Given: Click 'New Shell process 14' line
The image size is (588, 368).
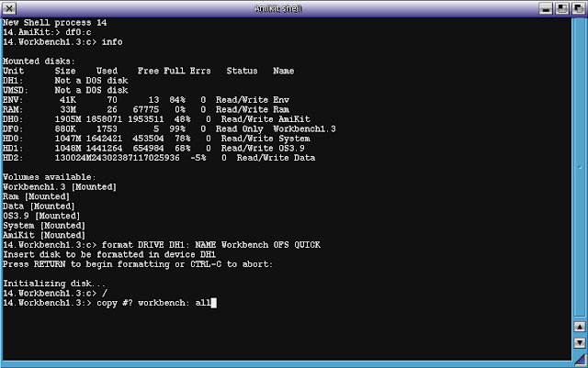Looking at the screenshot, I should (x=55, y=23).
